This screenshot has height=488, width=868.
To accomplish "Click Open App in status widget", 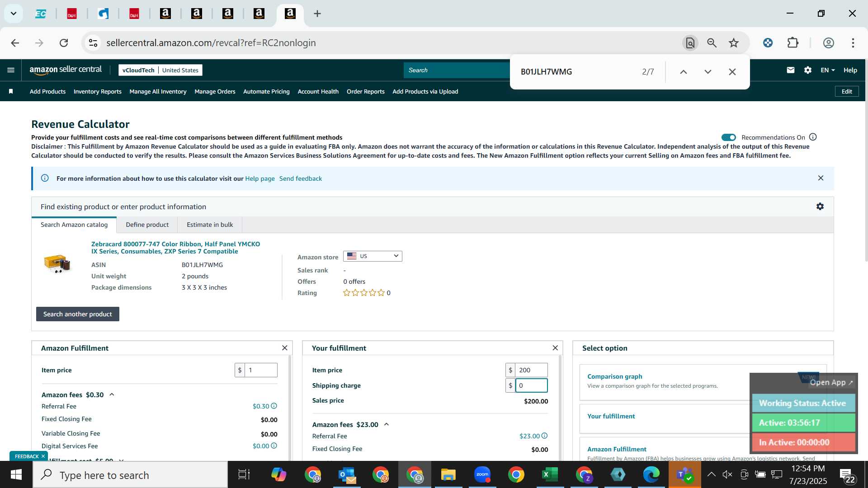I will [x=831, y=382].
